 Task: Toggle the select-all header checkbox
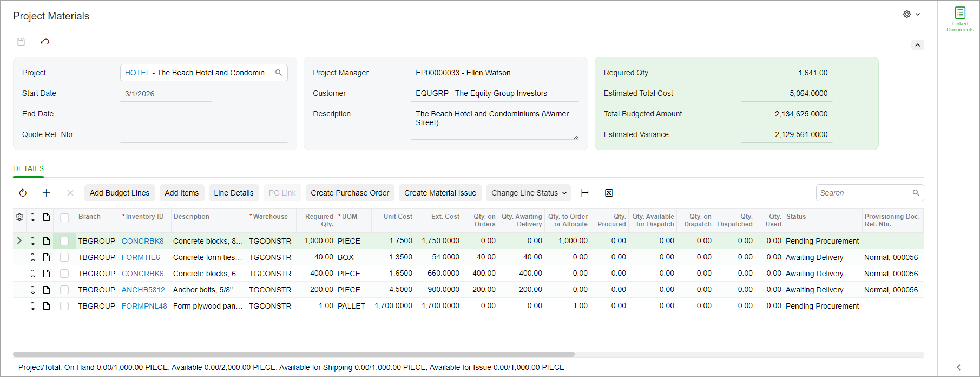(x=64, y=218)
